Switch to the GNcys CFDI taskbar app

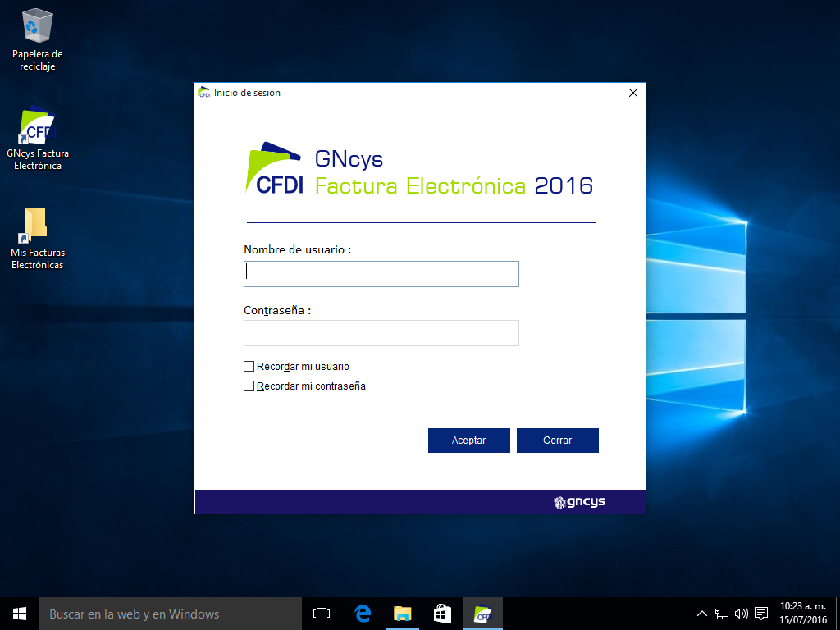point(483,614)
